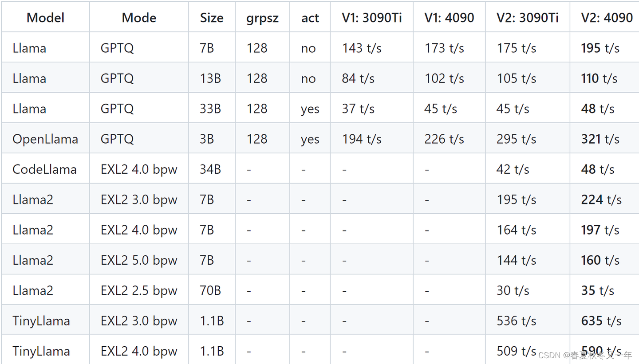Click the V1: 3090Ti column header
Screen dimensions: 639x364
371,18
